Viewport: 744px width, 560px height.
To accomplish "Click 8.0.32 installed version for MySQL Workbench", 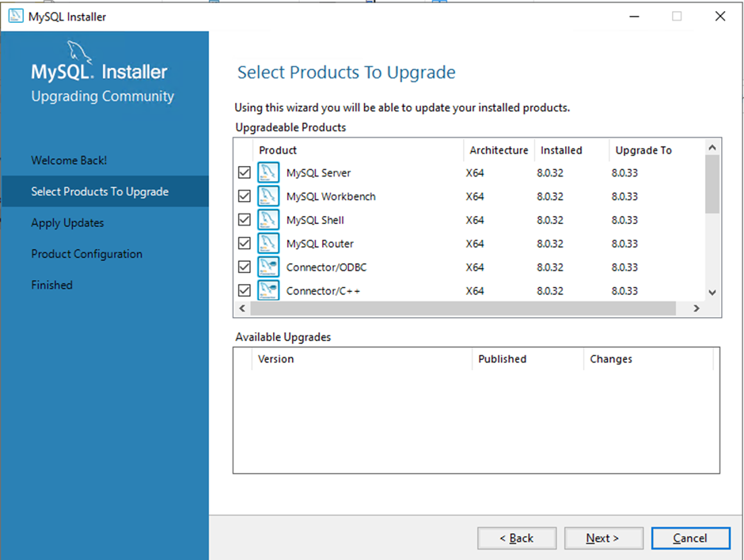I will tap(550, 197).
